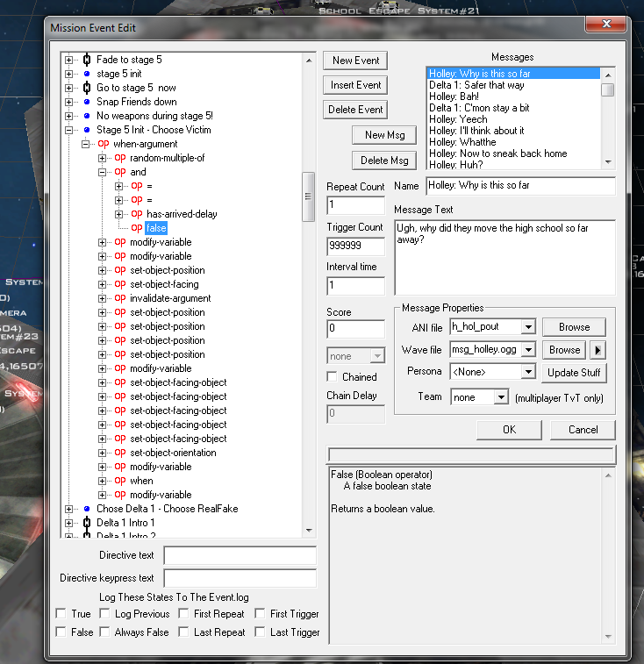Click chain icon beside Fade to stage 5
Viewport: 644px width, 664px height.
(x=87, y=60)
